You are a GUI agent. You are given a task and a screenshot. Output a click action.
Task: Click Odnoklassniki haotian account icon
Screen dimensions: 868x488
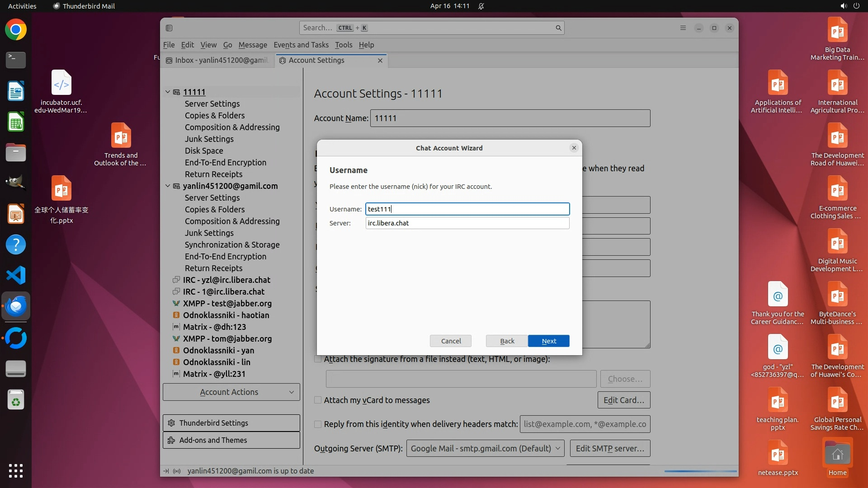coord(176,315)
